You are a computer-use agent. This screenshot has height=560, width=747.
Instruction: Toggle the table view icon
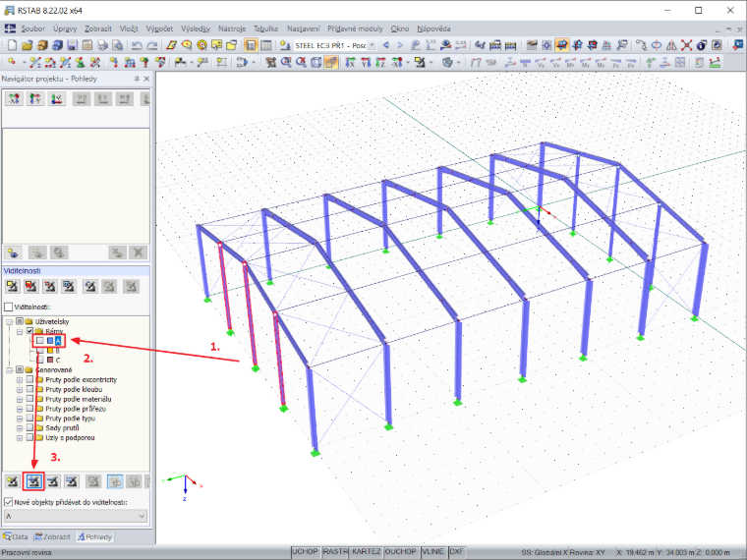pyautogui.click(x=266, y=45)
